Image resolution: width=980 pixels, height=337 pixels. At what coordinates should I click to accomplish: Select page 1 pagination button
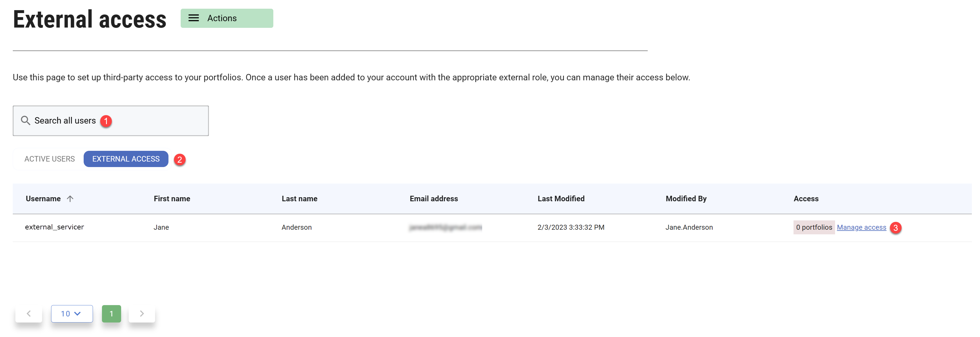pyautogui.click(x=111, y=314)
